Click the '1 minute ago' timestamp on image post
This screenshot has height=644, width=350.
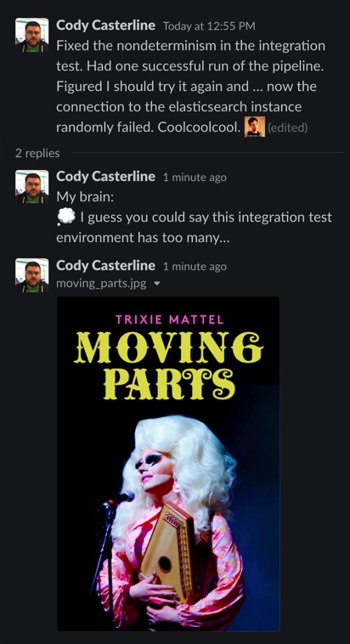click(x=195, y=267)
